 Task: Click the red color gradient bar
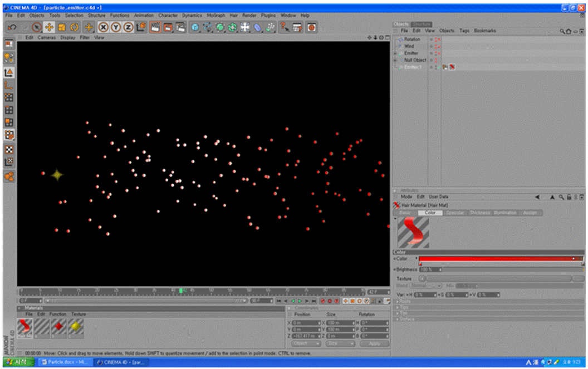click(x=501, y=259)
